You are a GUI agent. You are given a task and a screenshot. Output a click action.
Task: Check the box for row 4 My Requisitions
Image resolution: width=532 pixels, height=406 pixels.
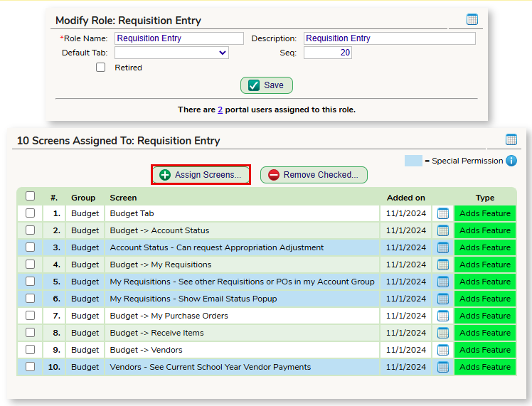pos(30,264)
